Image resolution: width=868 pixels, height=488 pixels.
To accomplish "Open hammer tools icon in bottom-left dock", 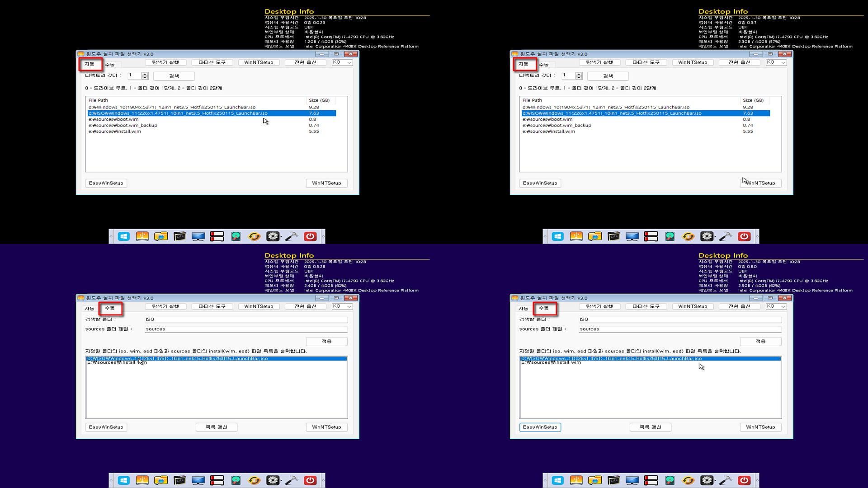I will (292, 480).
